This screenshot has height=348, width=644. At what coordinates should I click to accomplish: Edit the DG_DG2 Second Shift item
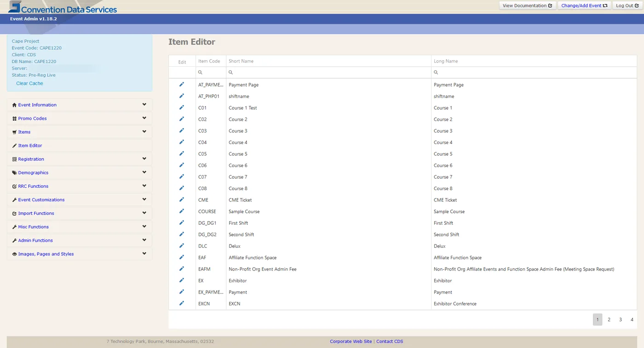coord(182,234)
